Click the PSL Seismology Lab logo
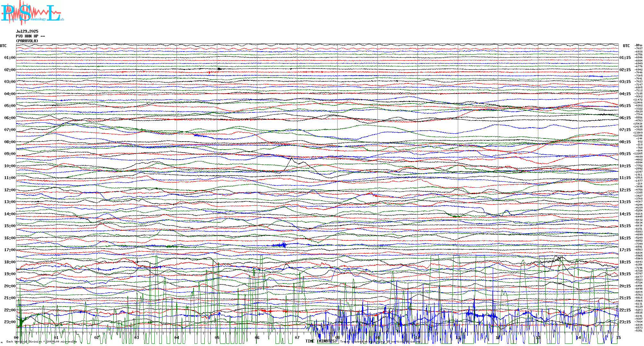This screenshot has width=644, height=346. click(x=32, y=13)
